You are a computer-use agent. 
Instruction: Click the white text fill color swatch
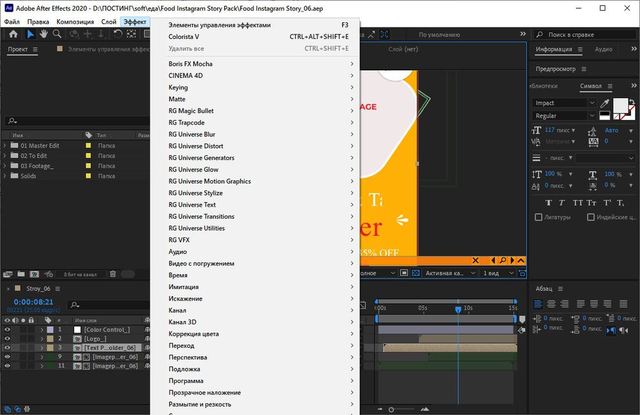pos(621,106)
